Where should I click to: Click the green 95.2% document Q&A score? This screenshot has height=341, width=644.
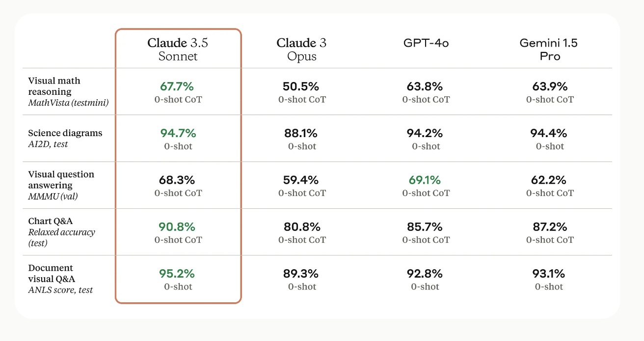tap(177, 274)
